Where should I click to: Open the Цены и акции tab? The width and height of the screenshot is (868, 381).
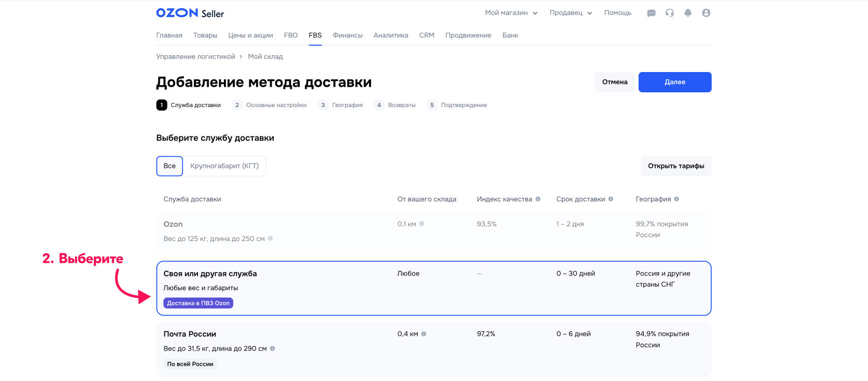pos(250,36)
